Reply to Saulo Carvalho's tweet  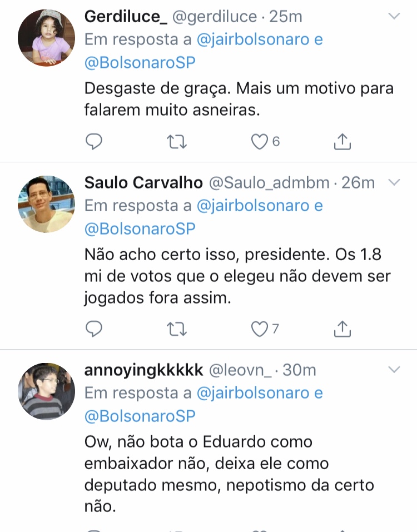pyautogui.click(x=94, y=330)
